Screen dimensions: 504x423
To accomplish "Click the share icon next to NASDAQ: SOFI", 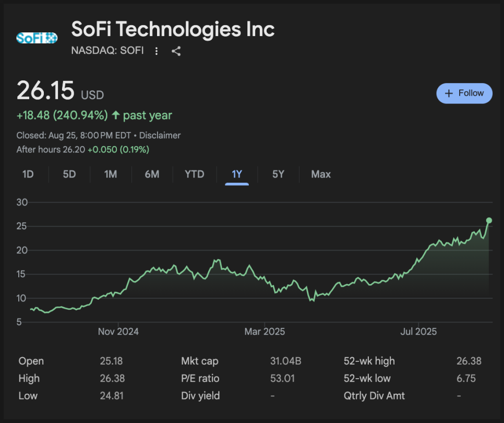I will pyautogui.click(x=176, y=51).
